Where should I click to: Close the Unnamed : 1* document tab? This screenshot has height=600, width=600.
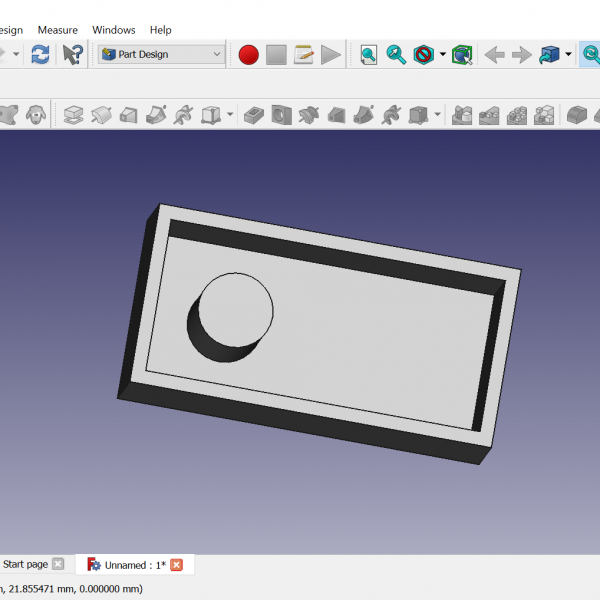[x=177, y=565]
